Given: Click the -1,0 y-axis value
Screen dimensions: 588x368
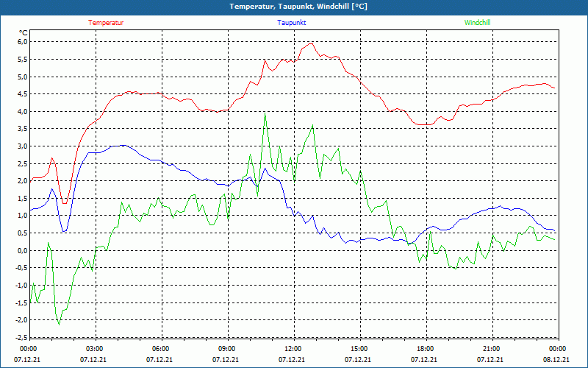Looking at the screenshot, I should coord(21,286).
